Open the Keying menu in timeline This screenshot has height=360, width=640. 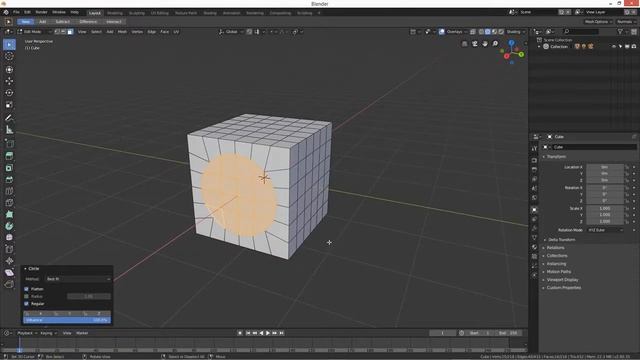tap(48, 333)
